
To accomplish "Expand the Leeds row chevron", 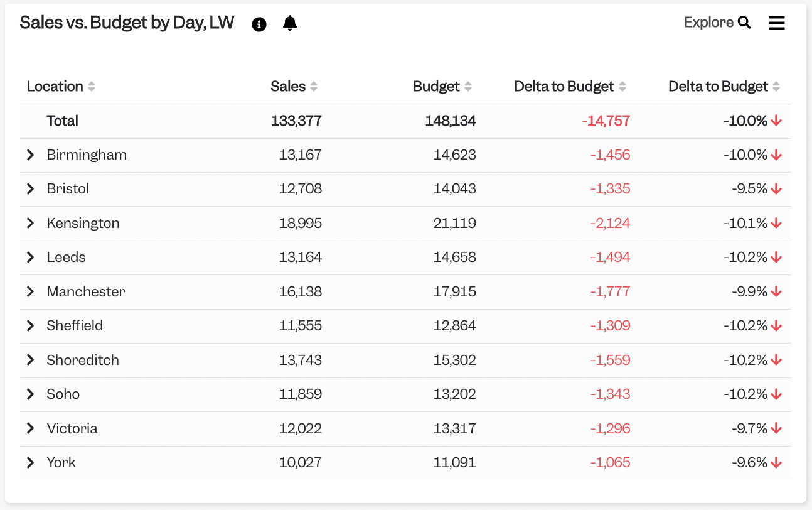I will [30, 257].
